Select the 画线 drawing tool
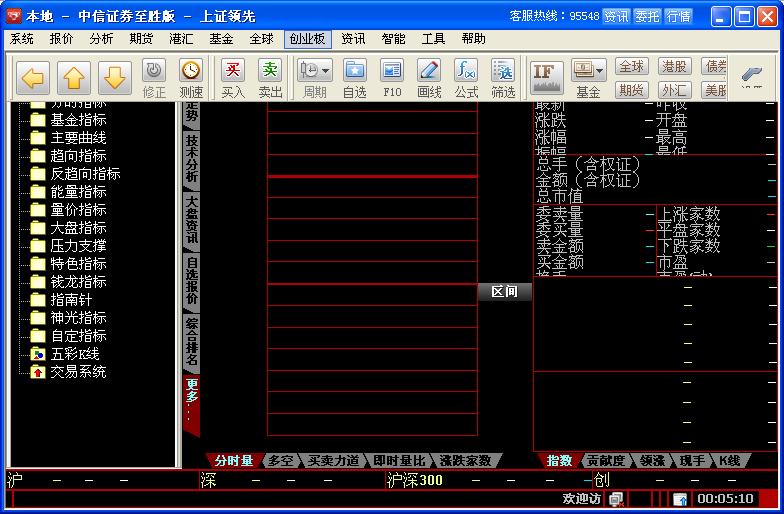This screenshot has width=784, height=514. tap(429, 78)
